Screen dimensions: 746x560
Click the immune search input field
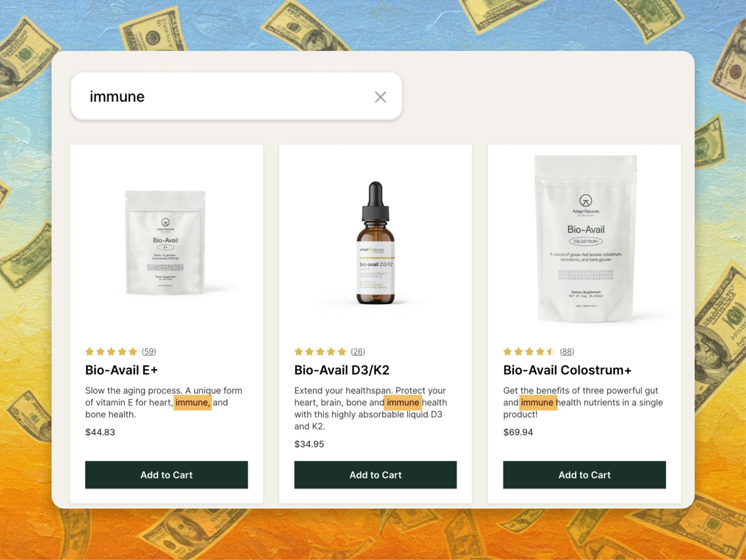236,96
